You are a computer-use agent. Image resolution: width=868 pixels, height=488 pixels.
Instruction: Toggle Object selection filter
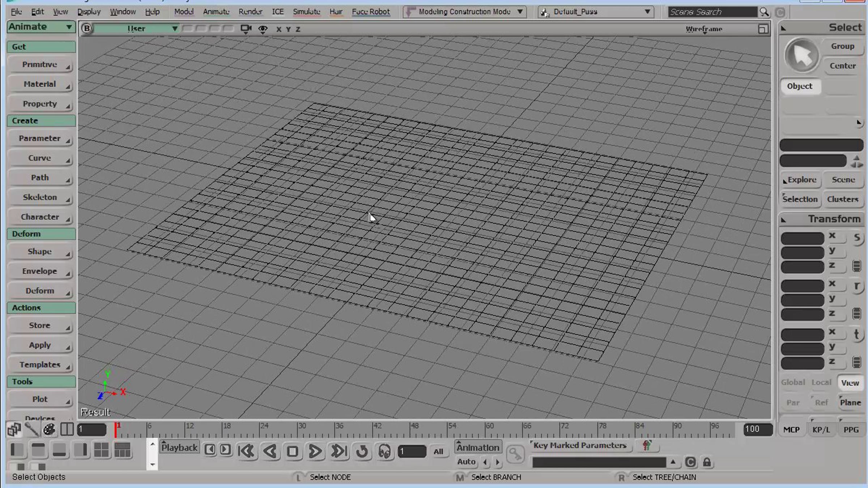pos(800,86)
